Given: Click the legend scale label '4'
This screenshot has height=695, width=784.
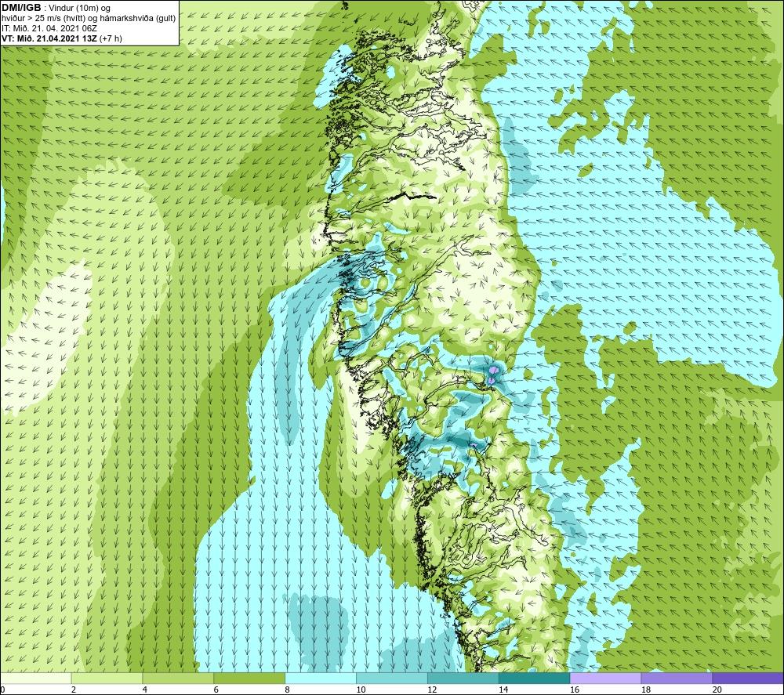Looking at the screenshot, I should pos(145,690).
